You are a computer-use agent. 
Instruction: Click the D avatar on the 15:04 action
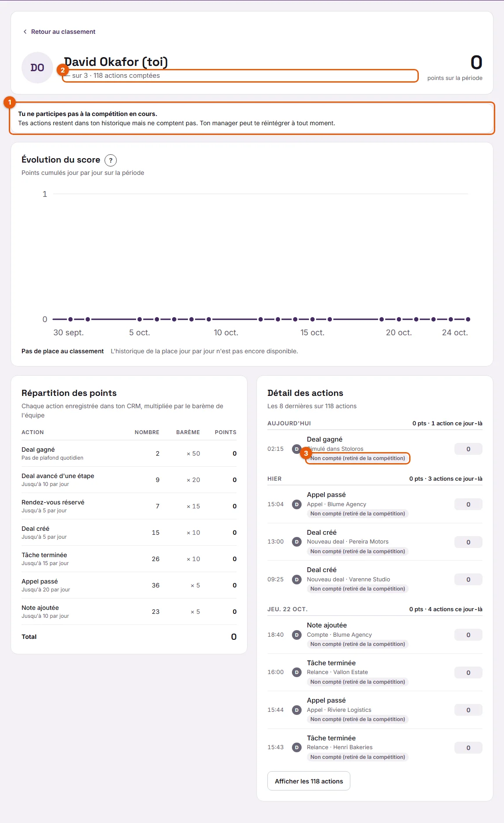(297, 504)
